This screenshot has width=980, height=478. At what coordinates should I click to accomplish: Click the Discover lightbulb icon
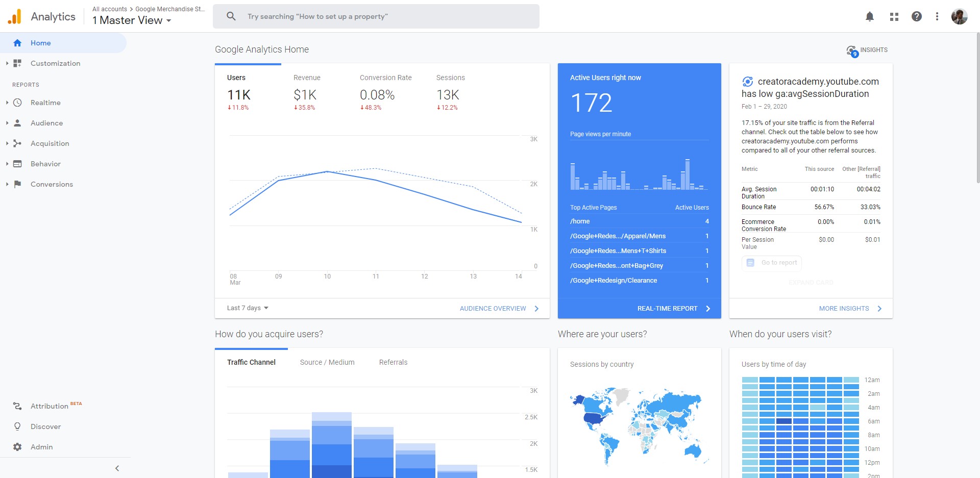pyautogui.click(x=17, y=426)
